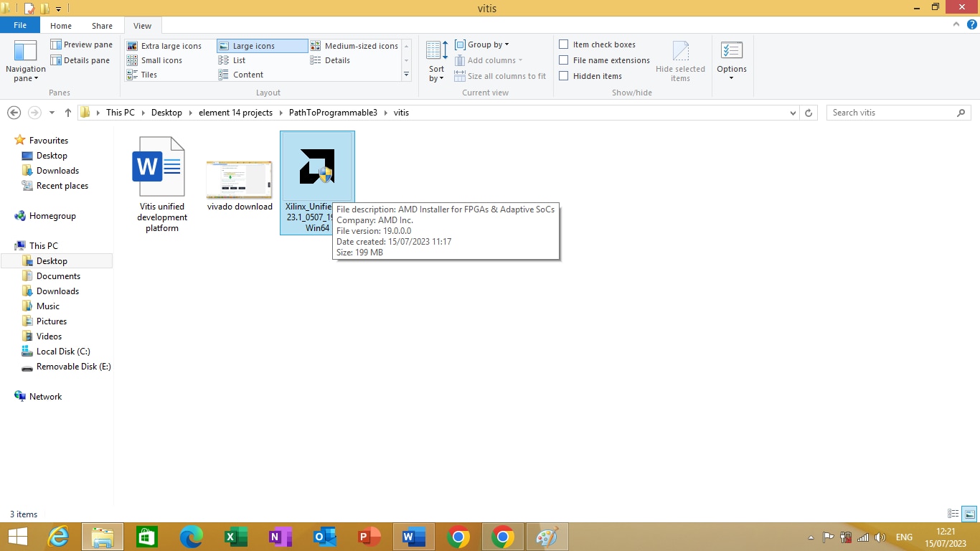Viewport: 980px width, 551px height.
Task: Select the Xilinx Unified installer file
Action: (x=317, y=183)
